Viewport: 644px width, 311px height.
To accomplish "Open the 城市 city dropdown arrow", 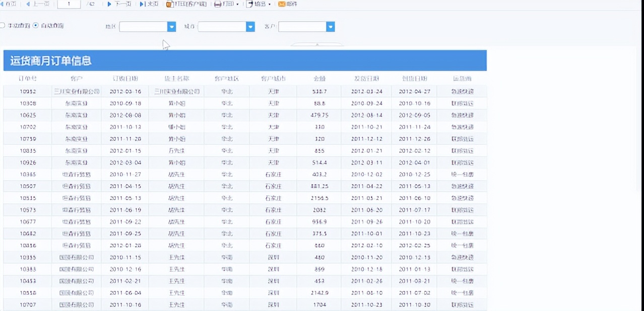I will [250, 27].
